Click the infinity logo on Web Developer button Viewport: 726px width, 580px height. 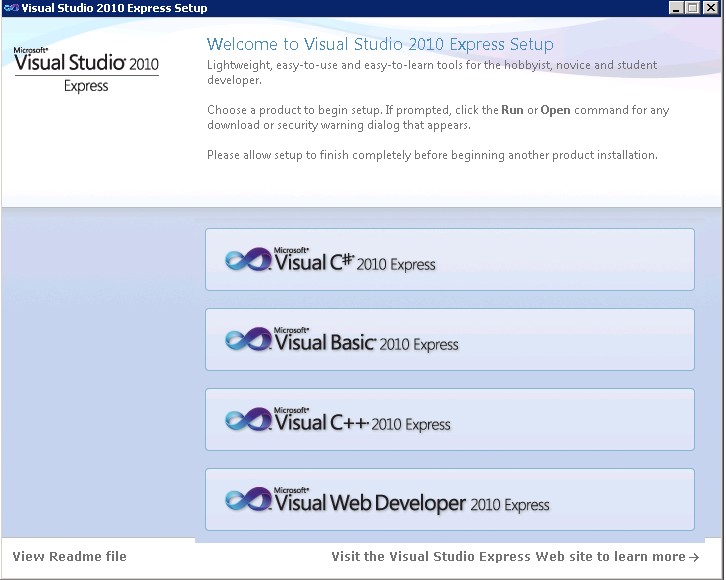point(248,500)
